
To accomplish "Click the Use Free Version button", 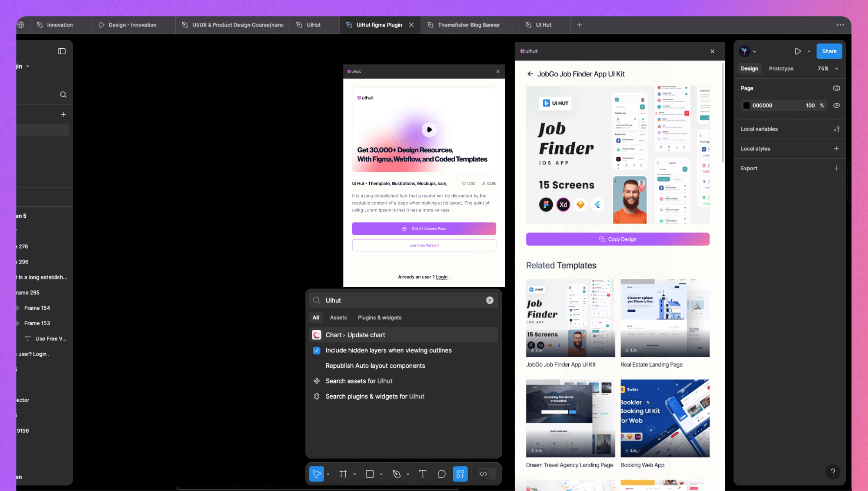I will click(424, 245).
